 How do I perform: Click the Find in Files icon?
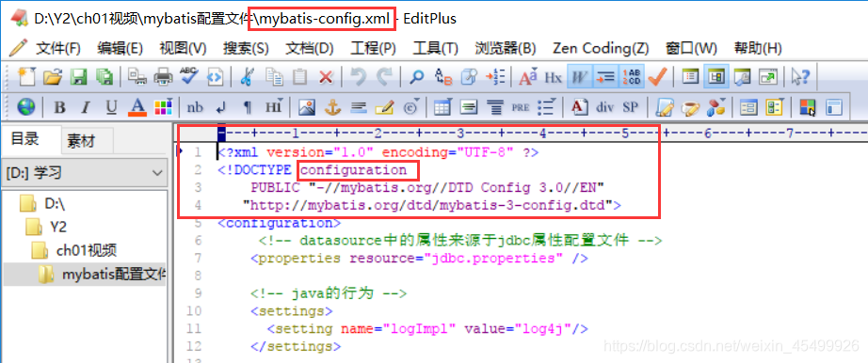click(x=470, y=77)
